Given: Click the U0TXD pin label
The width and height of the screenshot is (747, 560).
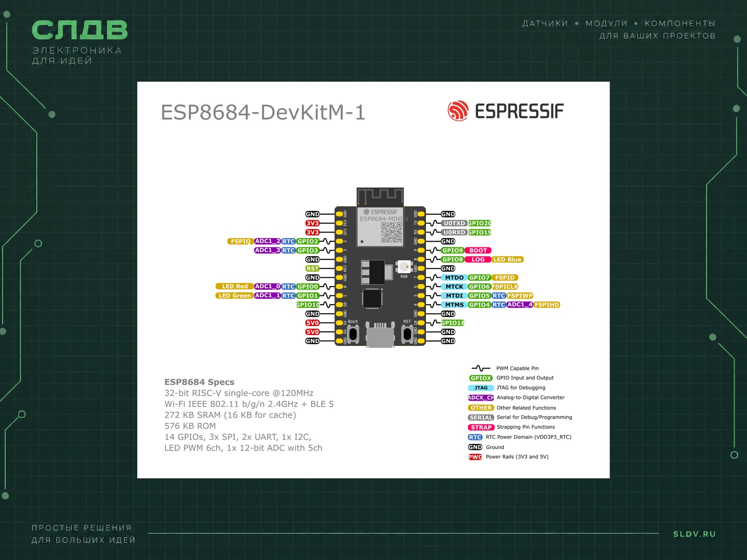Looking at the screenshot, I should 454,223.
